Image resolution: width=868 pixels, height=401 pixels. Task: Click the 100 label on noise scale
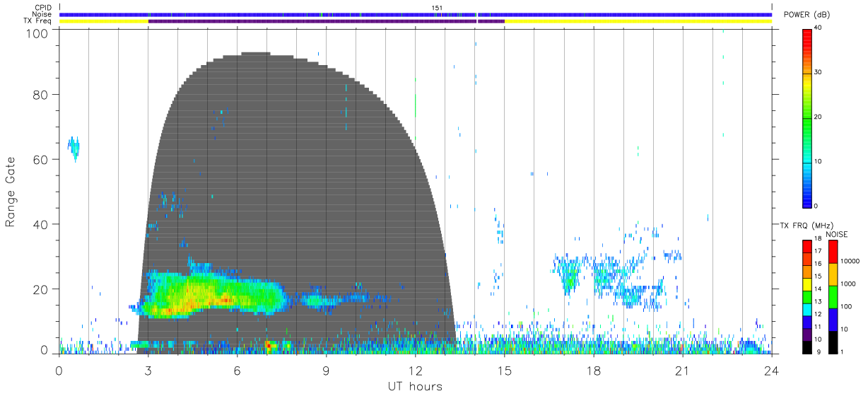pos(847,307)
